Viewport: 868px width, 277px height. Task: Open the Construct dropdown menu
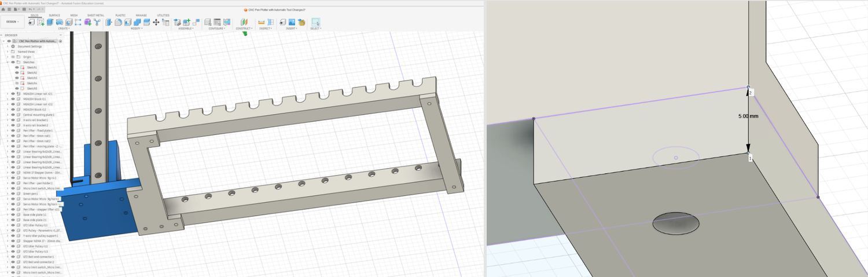pos(244,28)
